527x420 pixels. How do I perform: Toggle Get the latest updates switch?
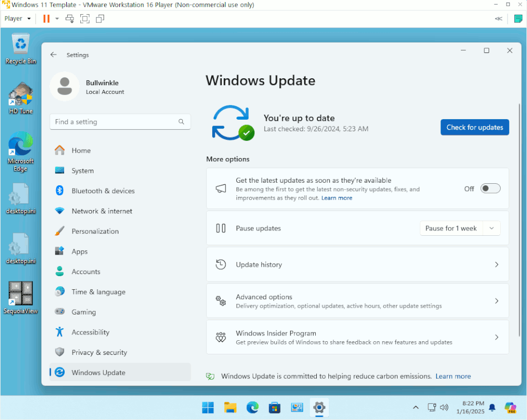pos(490,188)
